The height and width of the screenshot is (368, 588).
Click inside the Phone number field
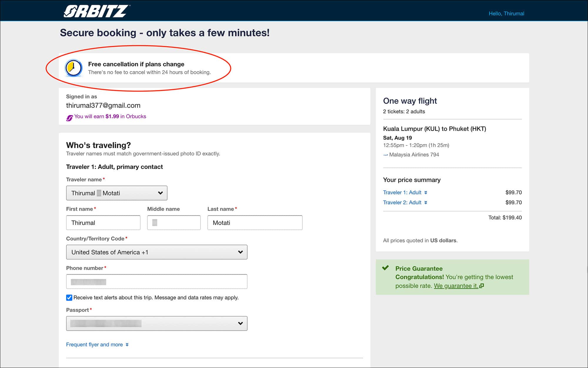[156, 281]
